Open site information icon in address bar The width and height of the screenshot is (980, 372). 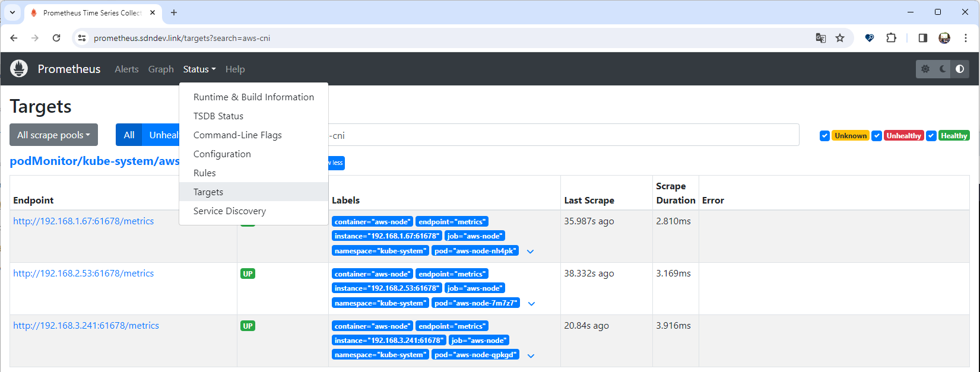pyautogui.click(x=82, y=38)
